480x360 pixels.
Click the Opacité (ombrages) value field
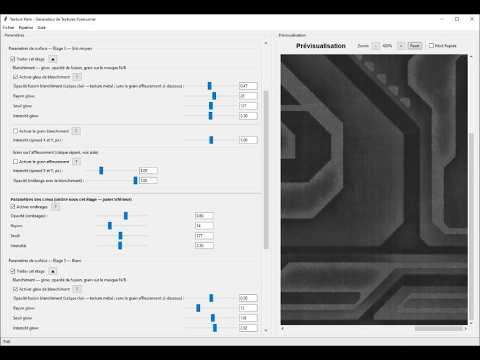point(204,216)
